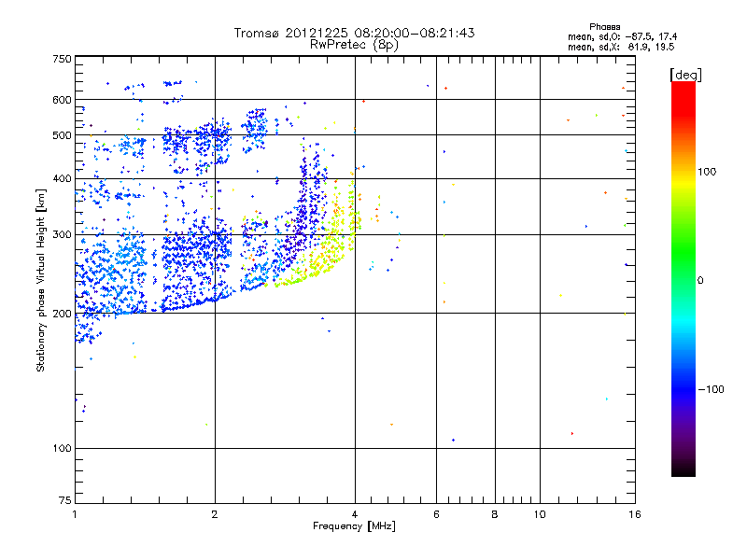The width and height of the screenshot is (747, 560).
Task: Click the y-axis tick label '750'
Action: (62, 59)
